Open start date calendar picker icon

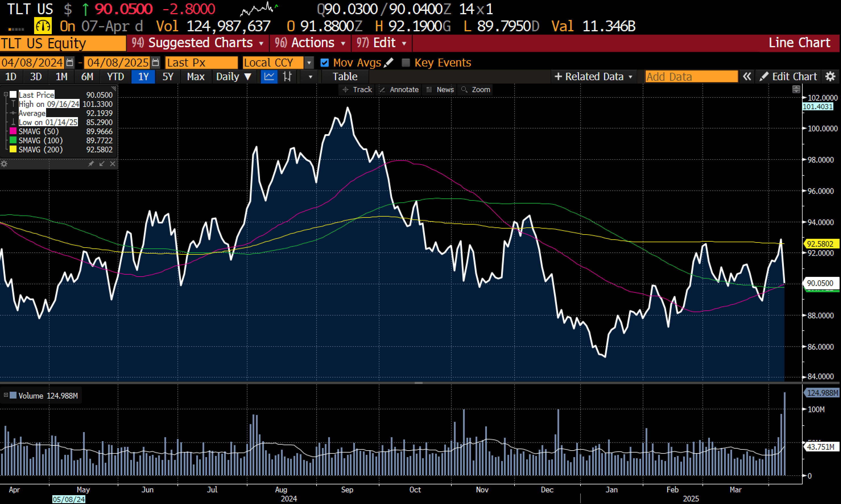(70, 63)
